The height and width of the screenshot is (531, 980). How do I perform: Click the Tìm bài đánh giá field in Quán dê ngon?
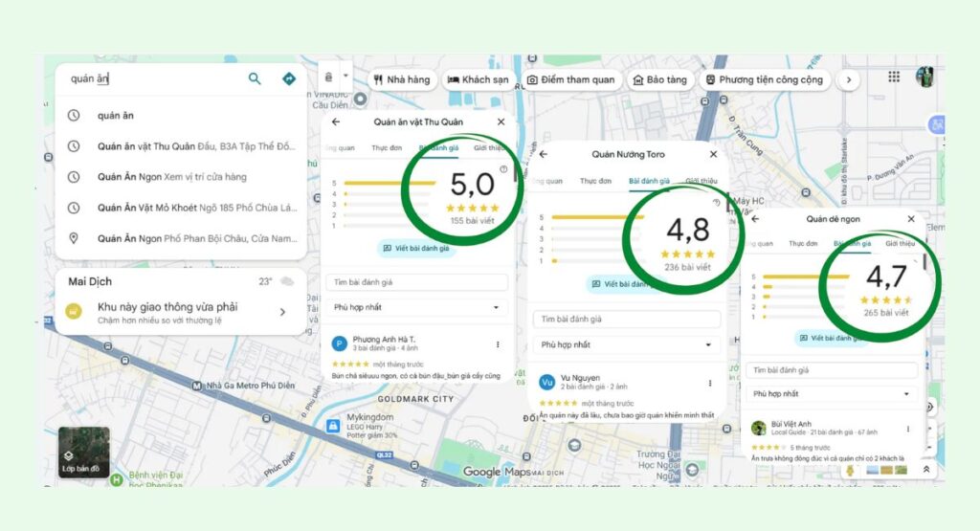(833, 370)
